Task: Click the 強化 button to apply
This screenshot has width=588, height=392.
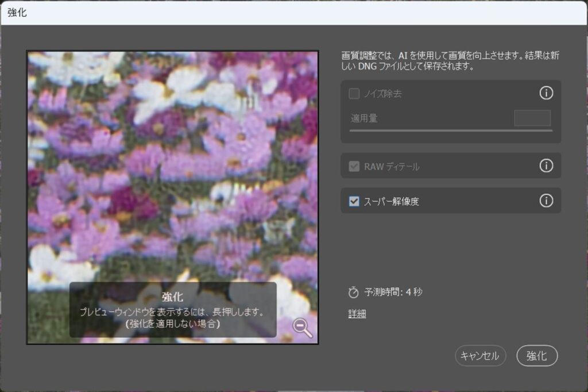Action: [x=537, y=356]
